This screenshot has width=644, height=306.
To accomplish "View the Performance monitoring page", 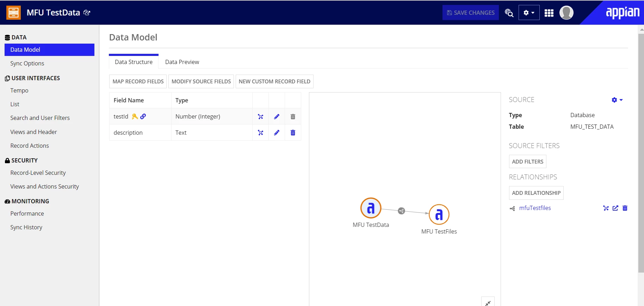I will tap(27, 213).
